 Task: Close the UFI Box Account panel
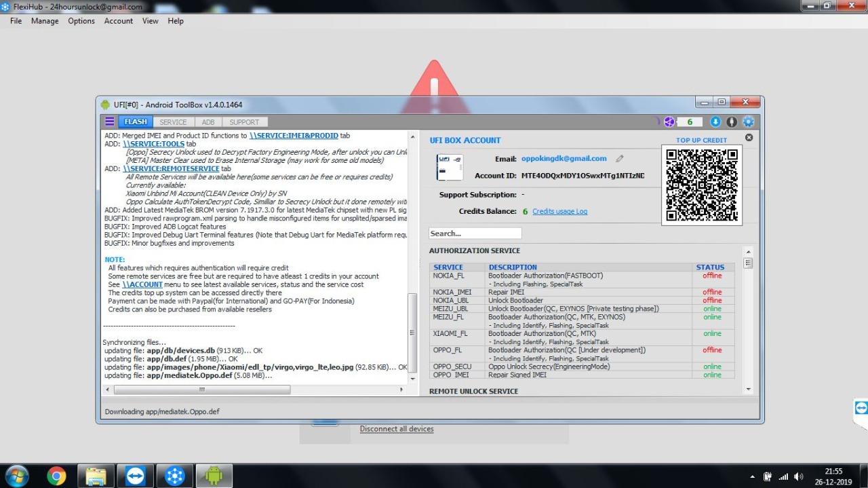749,137
